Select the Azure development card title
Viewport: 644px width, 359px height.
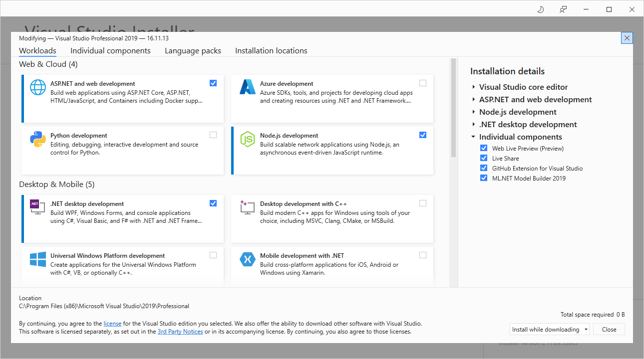[287, 84]
